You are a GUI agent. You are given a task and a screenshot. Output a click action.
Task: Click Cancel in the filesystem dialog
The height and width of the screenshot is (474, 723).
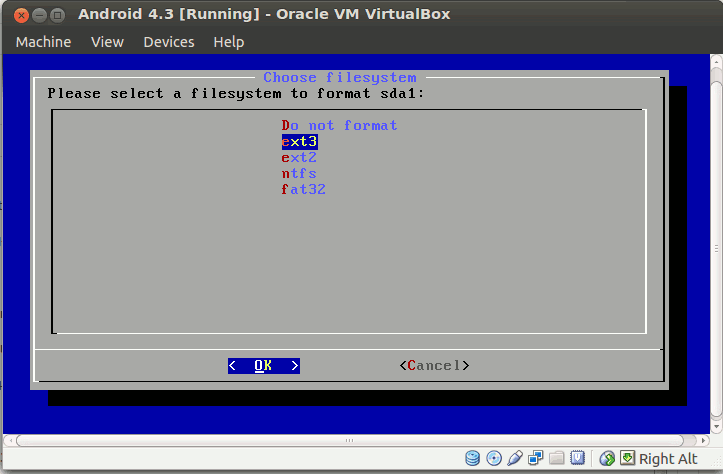pos(434,366)
